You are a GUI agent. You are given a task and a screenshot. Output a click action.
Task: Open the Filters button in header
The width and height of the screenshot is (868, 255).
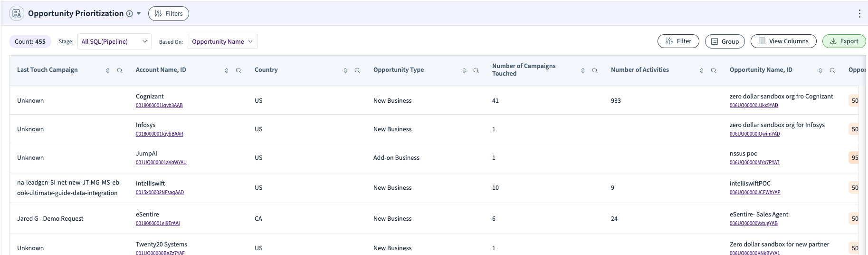pos(169,14)
